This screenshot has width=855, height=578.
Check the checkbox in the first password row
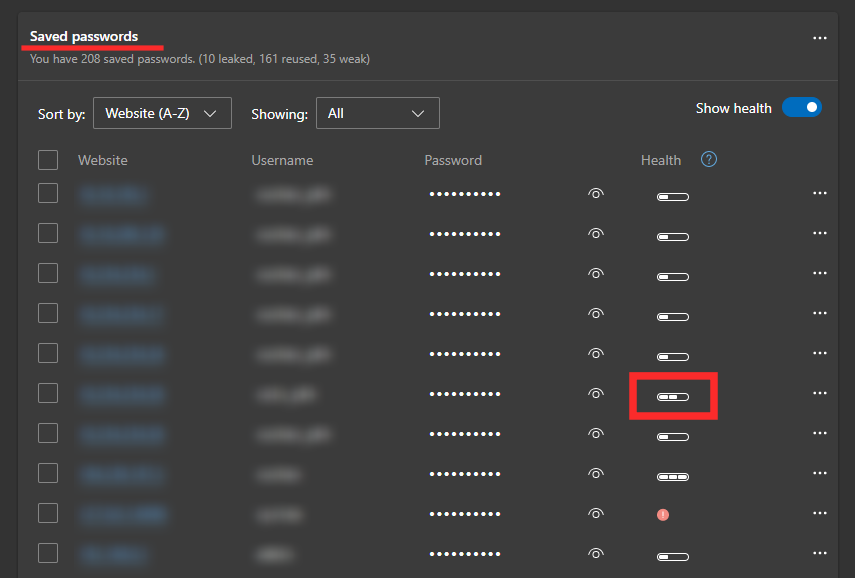pos(48,194)
